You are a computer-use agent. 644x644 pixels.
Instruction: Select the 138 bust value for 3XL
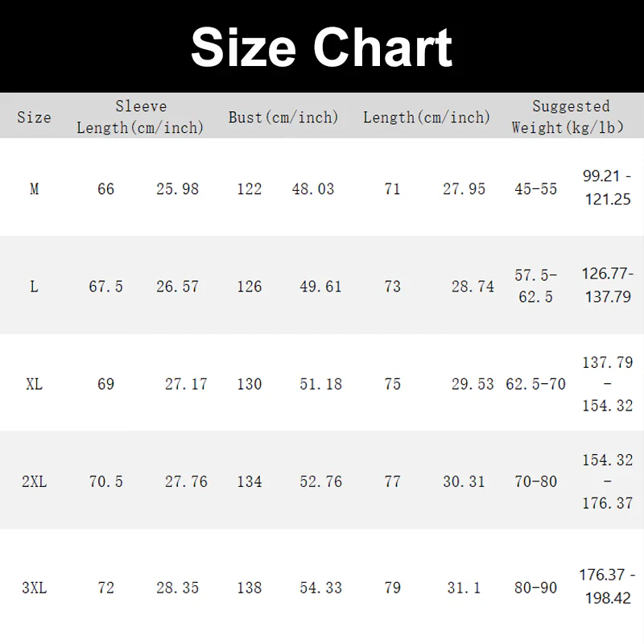[x=250, y=588]
